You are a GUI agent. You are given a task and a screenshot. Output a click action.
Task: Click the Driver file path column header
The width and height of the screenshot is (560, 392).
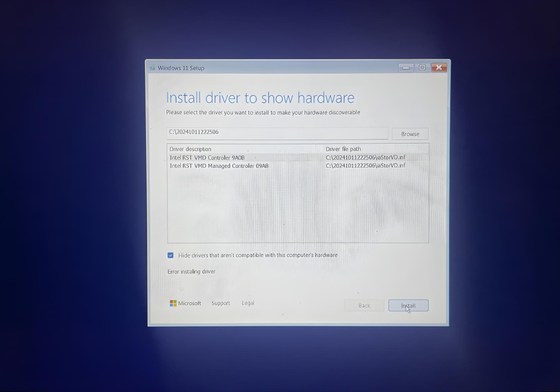[x=343, y=149]
